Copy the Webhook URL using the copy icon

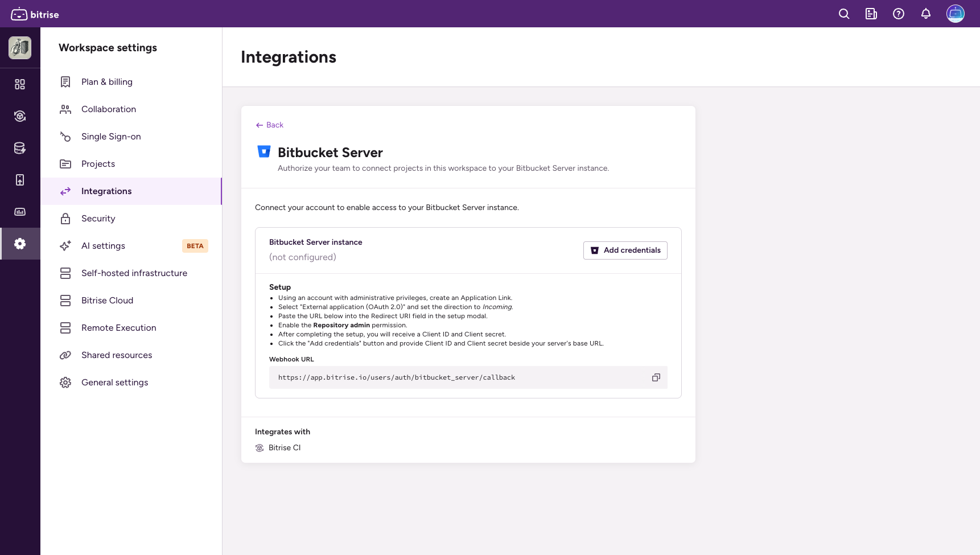coord(656,377)
